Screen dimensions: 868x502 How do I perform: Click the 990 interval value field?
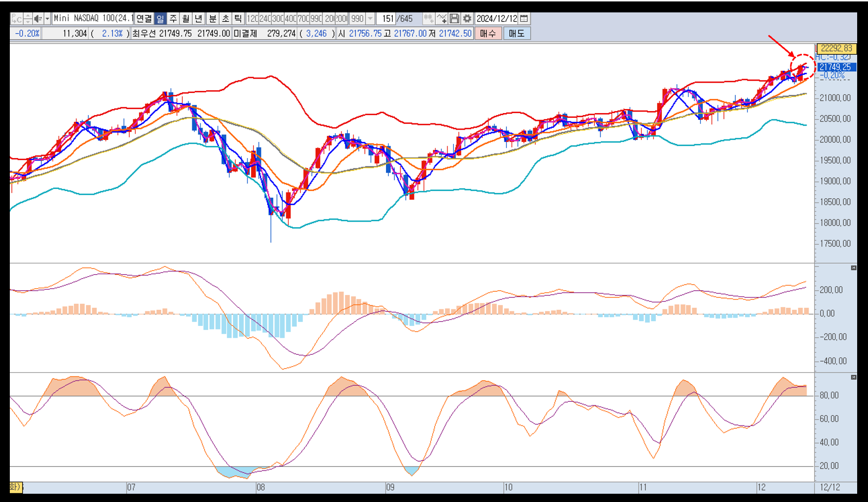(358, 19)
